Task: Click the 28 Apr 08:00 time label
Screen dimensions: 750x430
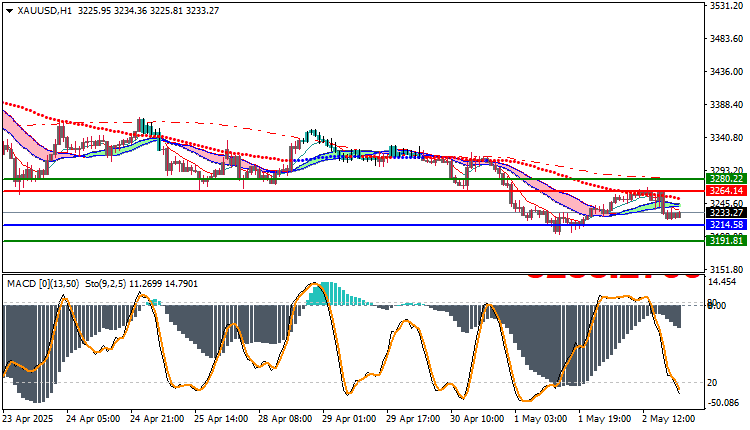Action: (285, 419)
